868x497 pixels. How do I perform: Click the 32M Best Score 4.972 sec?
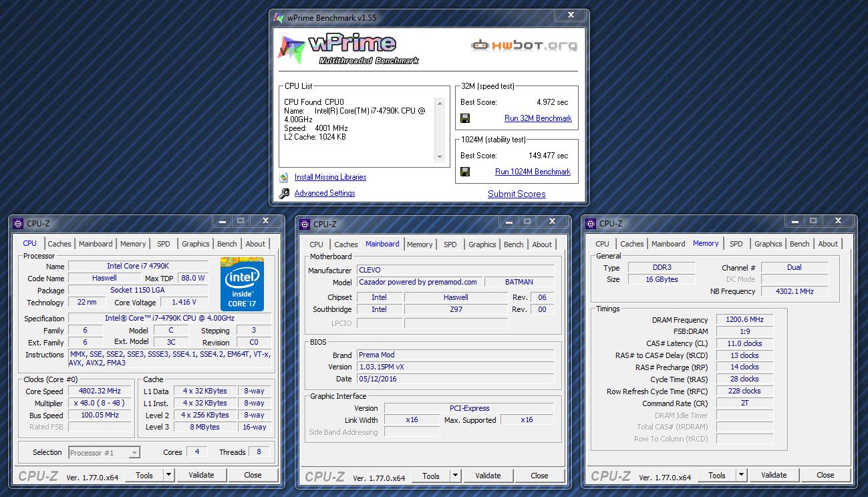tap(553, 102)
